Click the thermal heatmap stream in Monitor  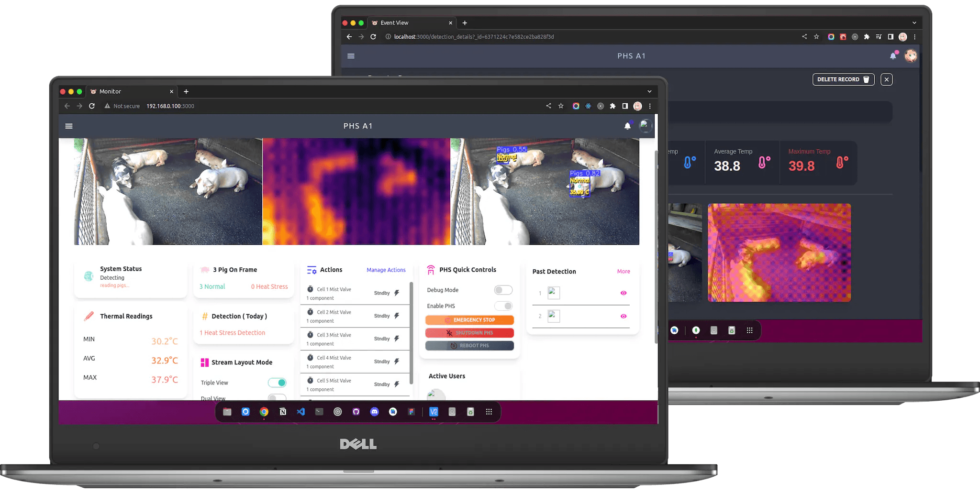(x=356, y=192)
